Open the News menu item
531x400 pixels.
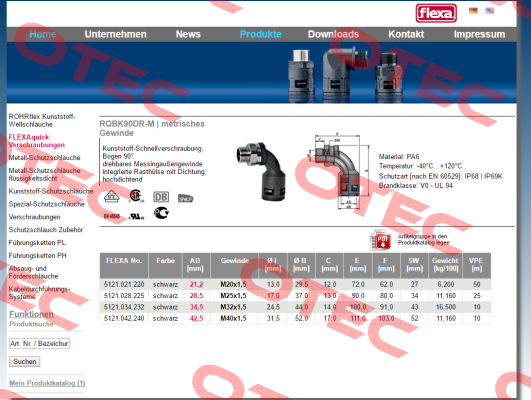click(188, 34)
